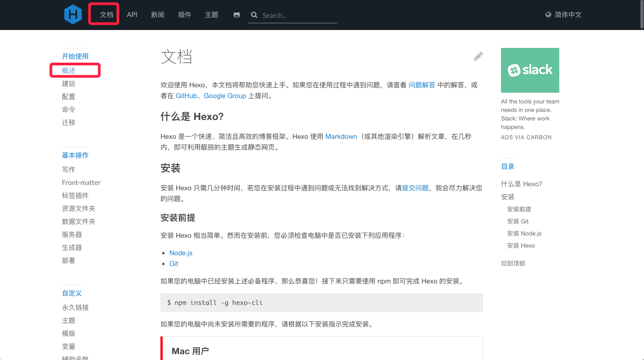Jump to 安装 Node.js in table of contents
Screen dimensions: 644x360
tap(524, 233)
